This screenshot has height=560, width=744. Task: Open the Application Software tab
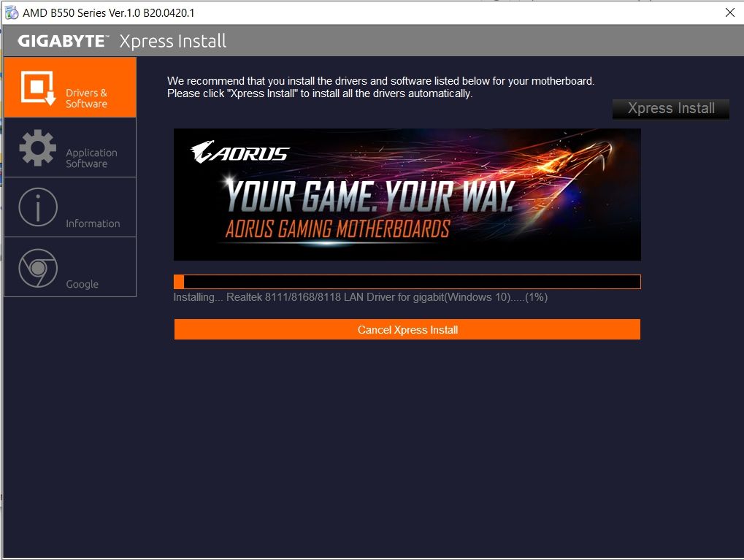(70, 147)
